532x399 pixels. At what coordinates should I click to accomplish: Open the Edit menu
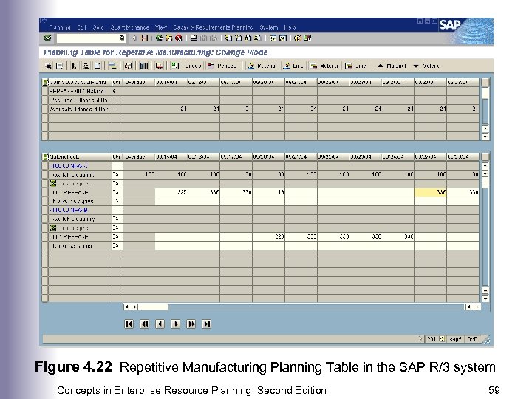pos(81,27)
